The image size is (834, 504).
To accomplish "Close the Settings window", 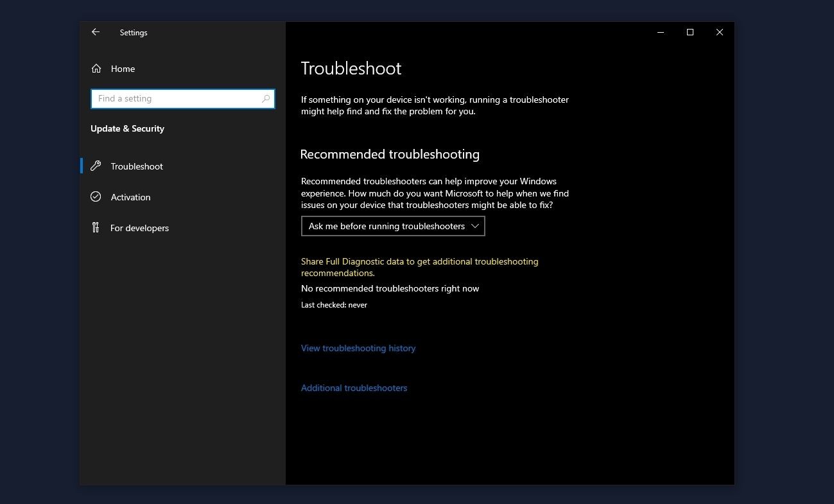I will [x=720, y=32].
